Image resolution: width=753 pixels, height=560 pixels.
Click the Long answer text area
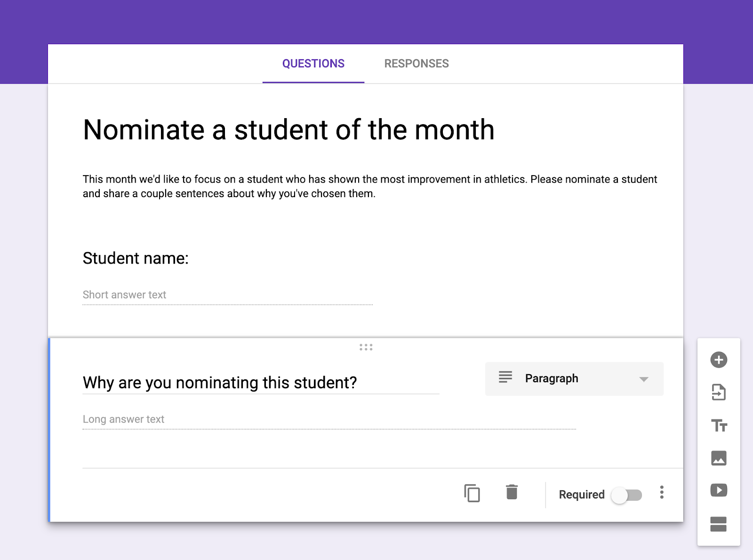point(123,419)
